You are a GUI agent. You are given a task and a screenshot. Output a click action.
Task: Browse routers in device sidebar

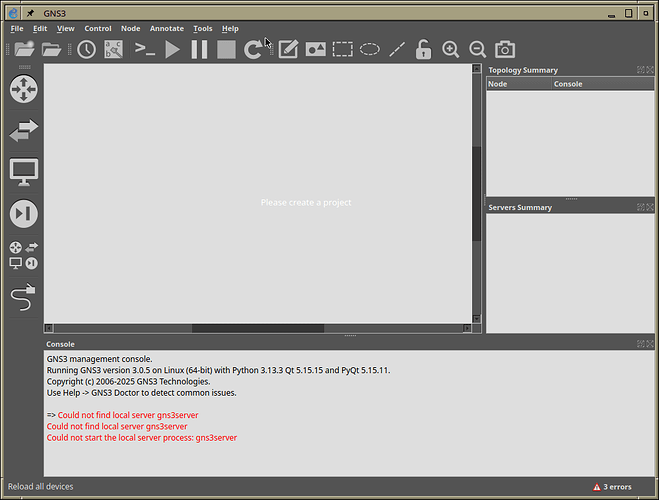click(24, 89)
